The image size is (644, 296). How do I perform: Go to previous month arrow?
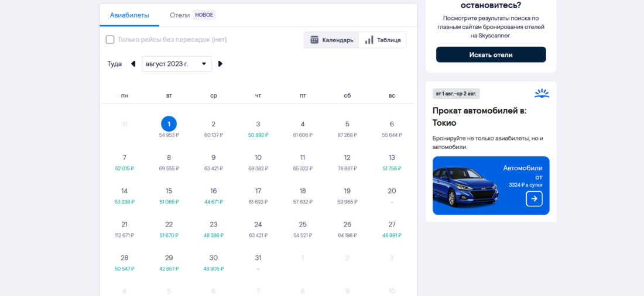point(133,64)
